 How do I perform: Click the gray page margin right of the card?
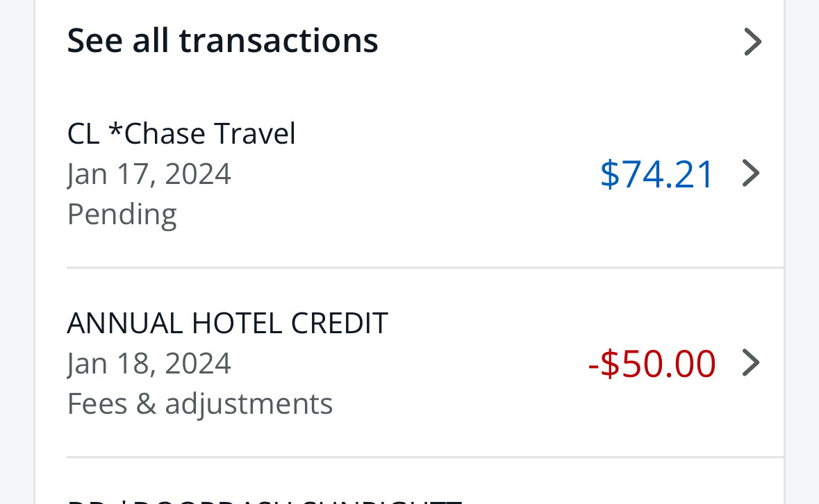pos(802,250)
